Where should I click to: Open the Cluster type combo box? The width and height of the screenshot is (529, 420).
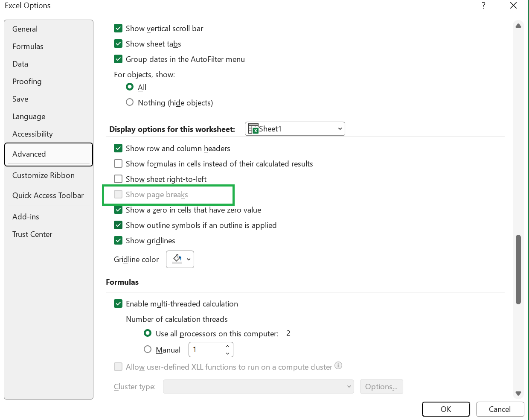(x=259, y=387)
